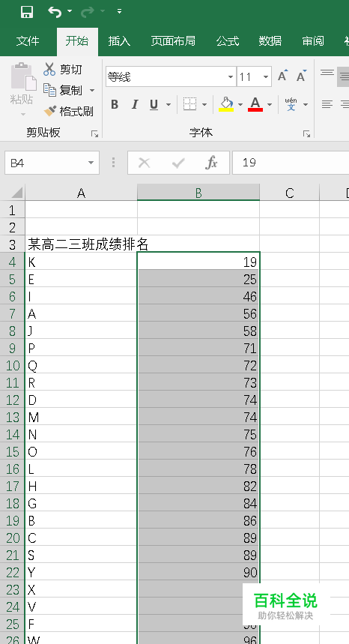Expand the 复制 dropdown arrow
This screenshot has width=349, height=644.
[92, 91]
